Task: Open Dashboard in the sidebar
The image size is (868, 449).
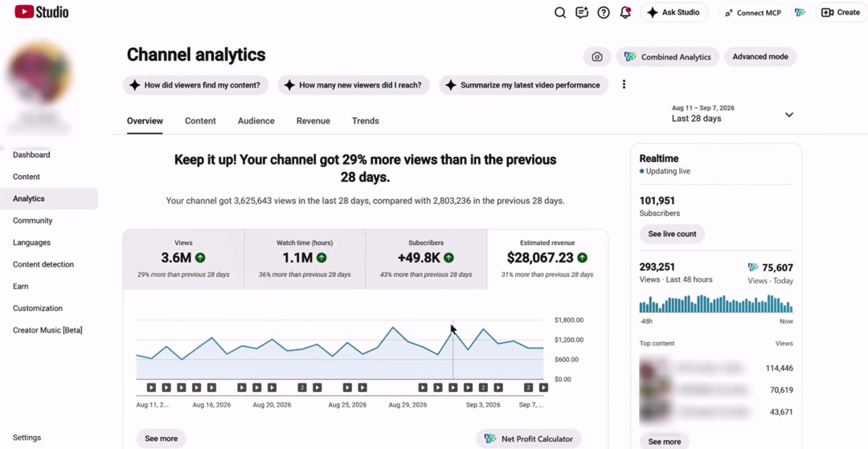Action: tap(49, 155)
